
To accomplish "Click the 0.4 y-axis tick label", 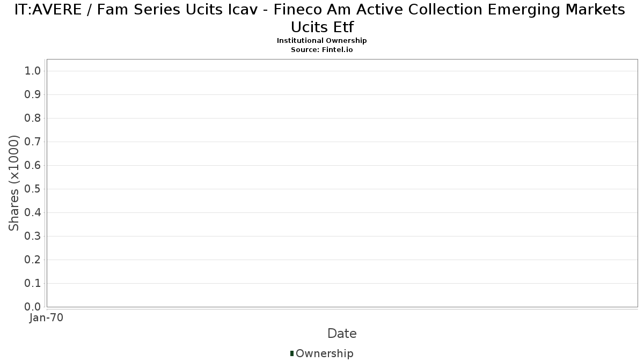I will [x=33, y=213].
